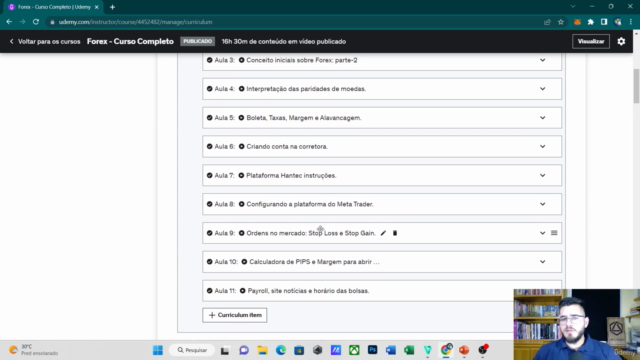Delete Aula 9 using the trash icon
This screenshot has width=640, height=360.
[395, 233]
